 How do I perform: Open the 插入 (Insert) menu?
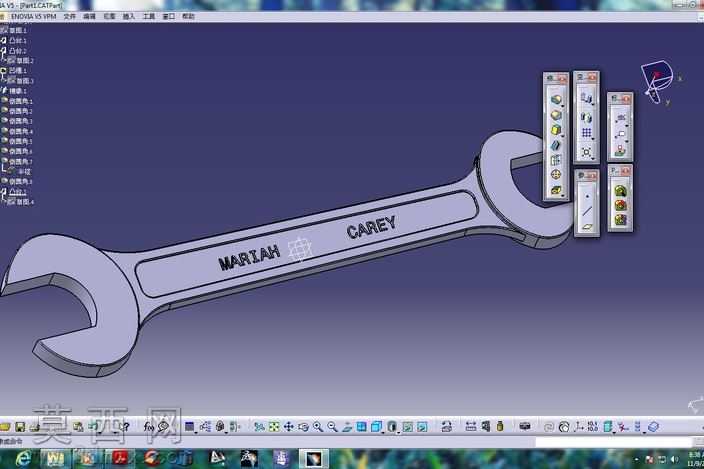click(129, 16)
